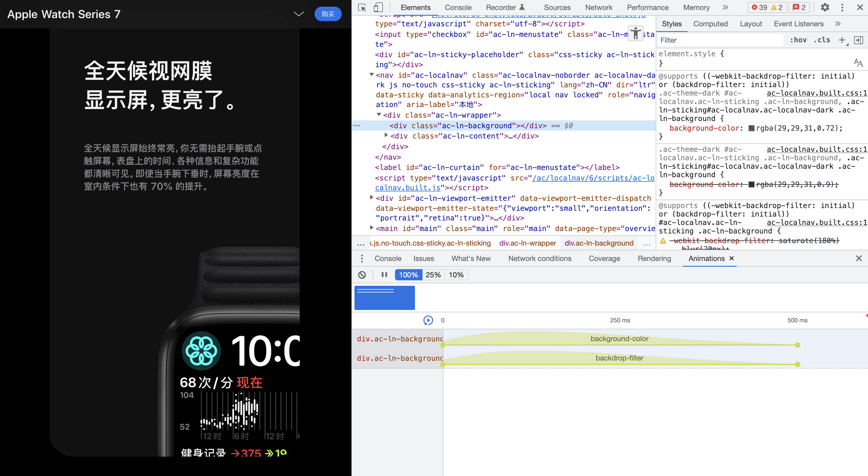
Task: Switch to the Network tab
Action: click(599, 8)
